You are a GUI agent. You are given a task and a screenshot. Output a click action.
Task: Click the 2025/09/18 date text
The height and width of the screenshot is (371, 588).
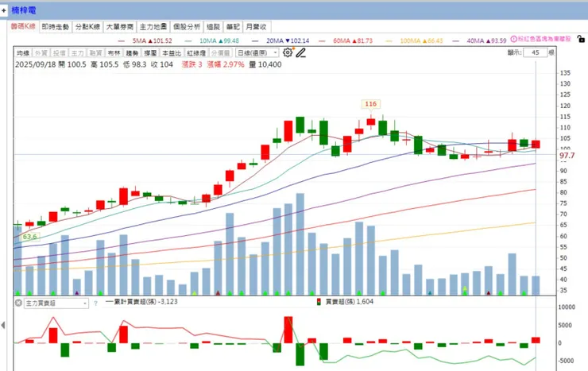pyautogui.click(x=35, y=64)
